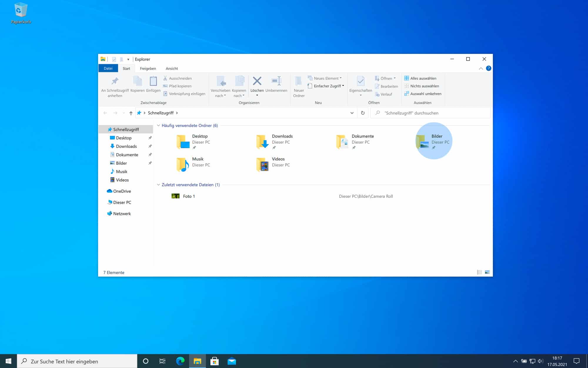Open Microsoft Edge from the taskbar
The width and height of the screenshot is (588, 368).
pyautogui.click(x=180, y=361)
